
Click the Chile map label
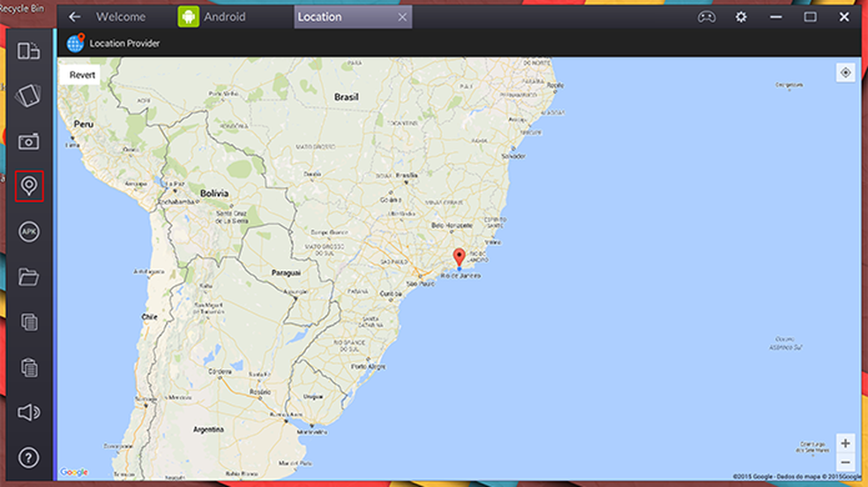pyautogui.click(x=149, y=317)
